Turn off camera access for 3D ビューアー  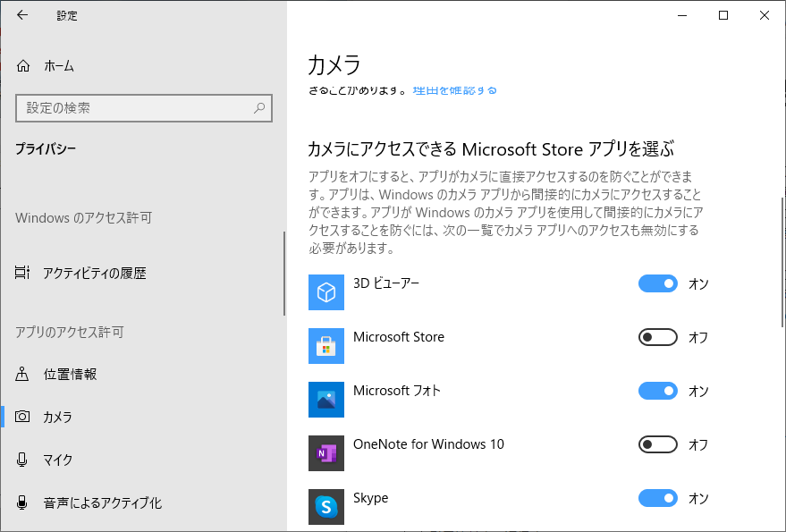(x=657, y=283)
